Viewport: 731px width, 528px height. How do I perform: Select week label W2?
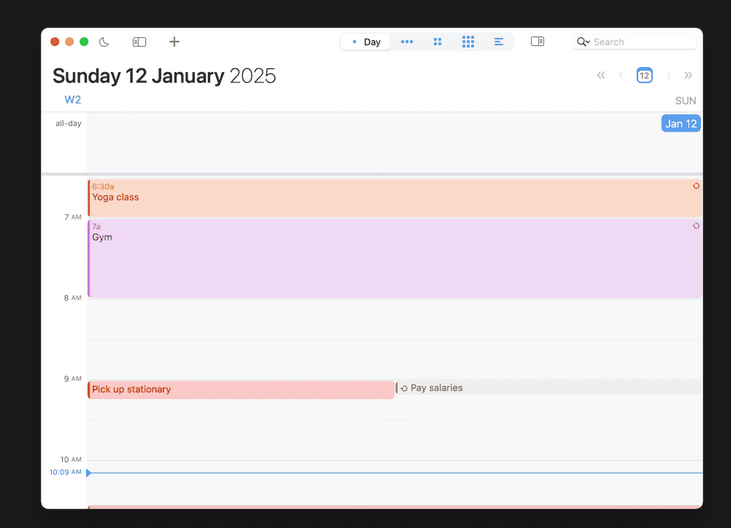tap(73, 100)
